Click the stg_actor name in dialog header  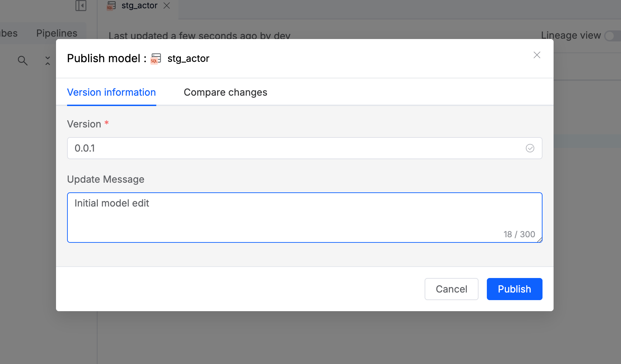pyautogui.click(x=188, y=59)
